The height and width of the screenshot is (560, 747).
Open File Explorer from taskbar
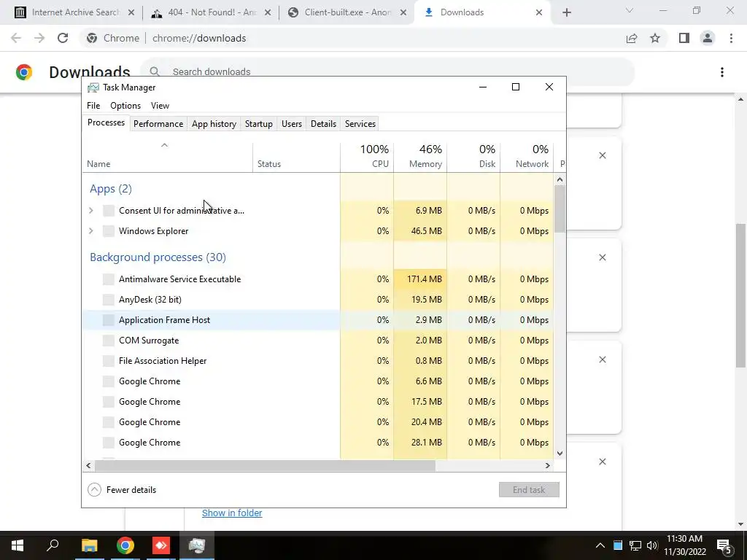pyautogui.click(x=89, y=545)
